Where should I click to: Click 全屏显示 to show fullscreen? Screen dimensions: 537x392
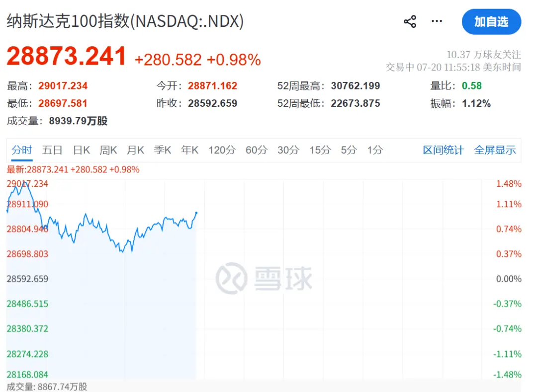pyautogui.click(x=495, y=150)
